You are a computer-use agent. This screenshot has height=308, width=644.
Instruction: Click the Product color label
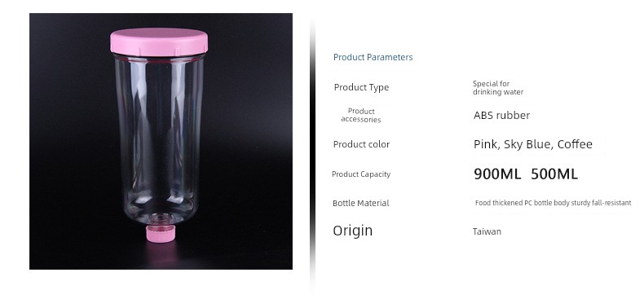click(361, 144)
